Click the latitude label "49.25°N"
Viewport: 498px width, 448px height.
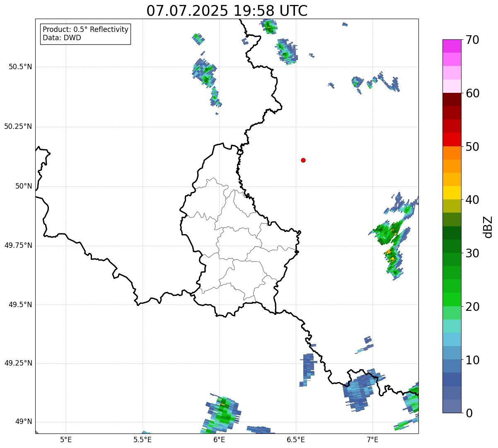coord(18,363)
